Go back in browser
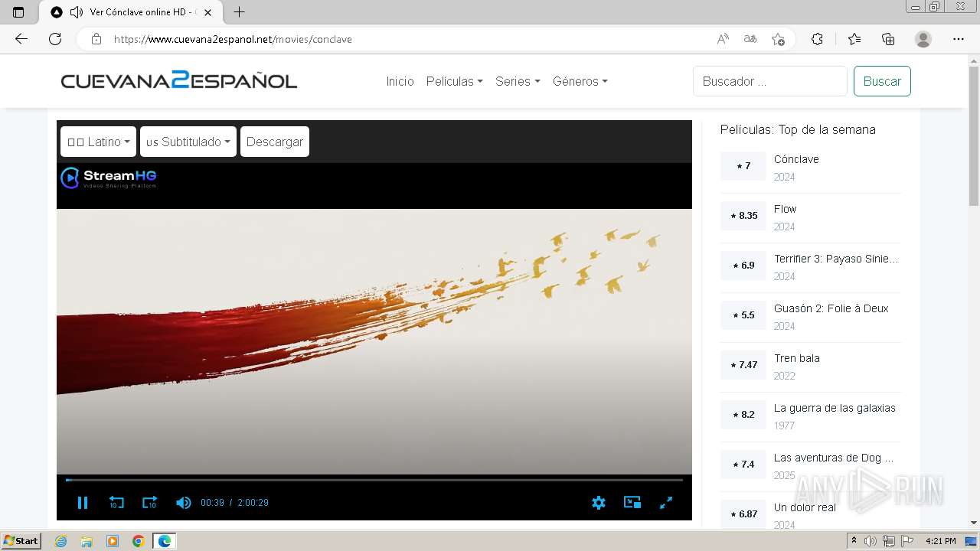Screen dimensions: 980x551 click(21, 39)
